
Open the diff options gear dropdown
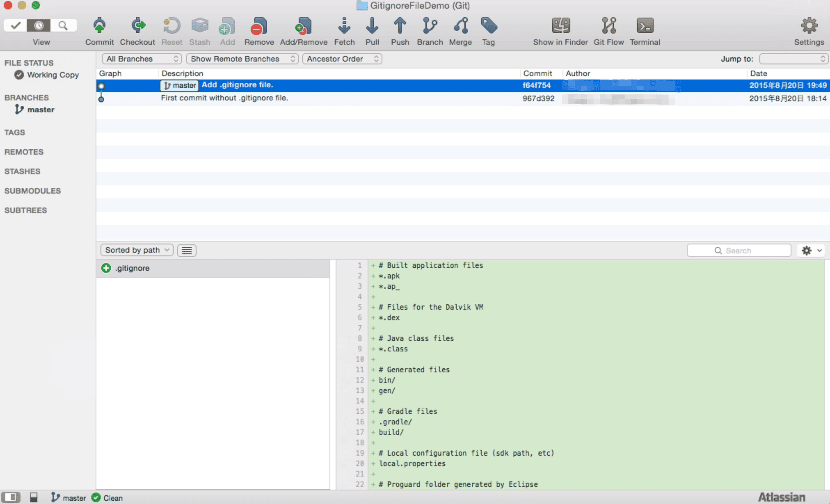pyautogui.click(x=811, y=251)
